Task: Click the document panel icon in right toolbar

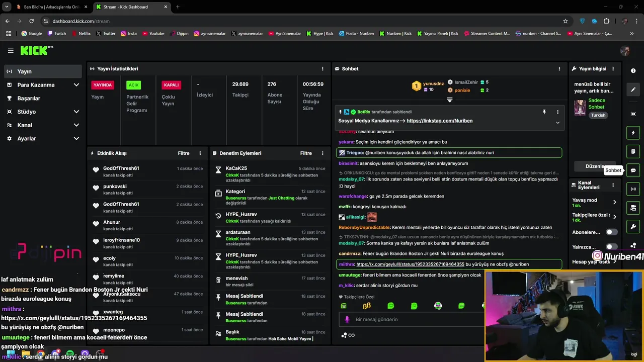Action: coord(633,151)
